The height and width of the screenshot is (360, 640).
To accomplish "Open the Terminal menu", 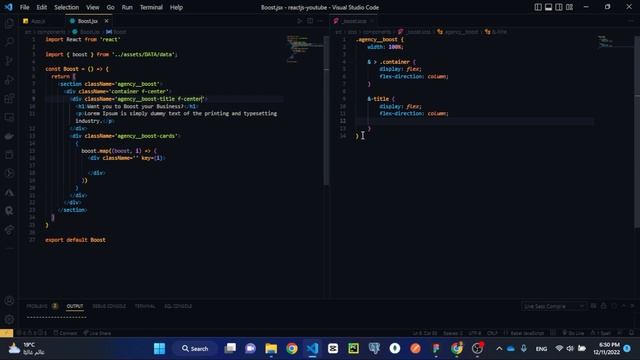I will (x=151, y=7).
